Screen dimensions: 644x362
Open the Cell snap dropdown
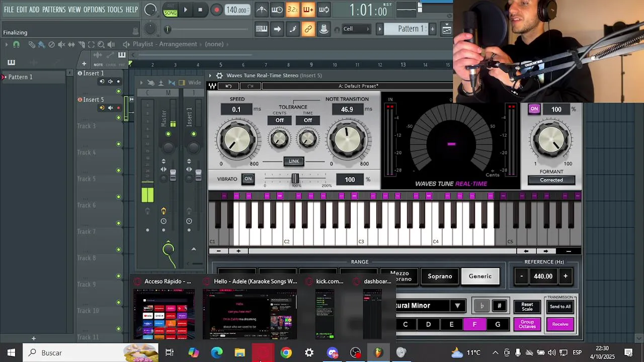(x=356, y=29)
